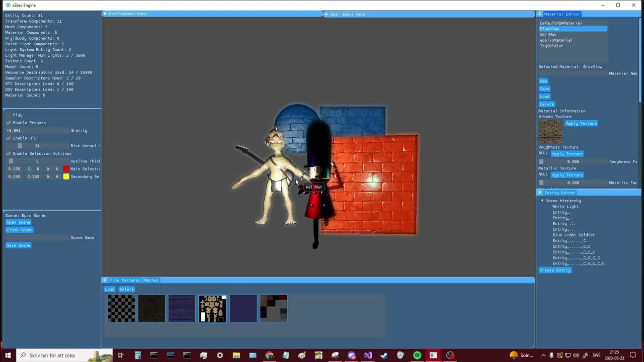Open the Windows Start menu
This screenshot has height=362, width=644.
(x=8, y=355)
